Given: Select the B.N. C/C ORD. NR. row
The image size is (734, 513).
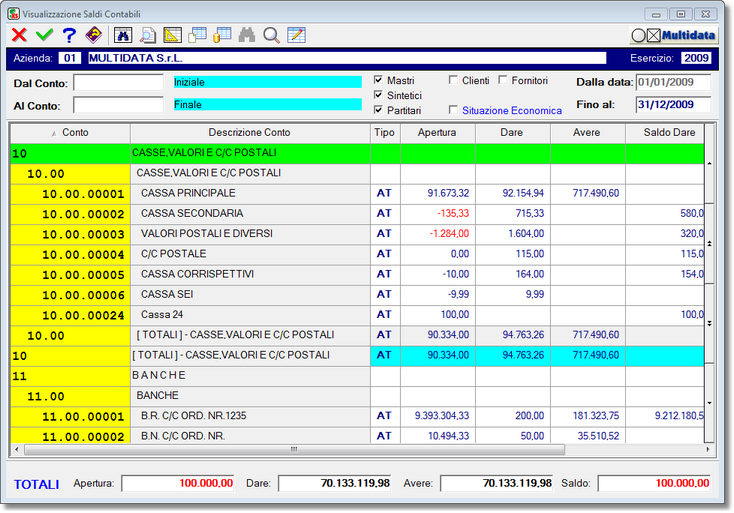Looking at the screenshot, I should click(357, 436).
